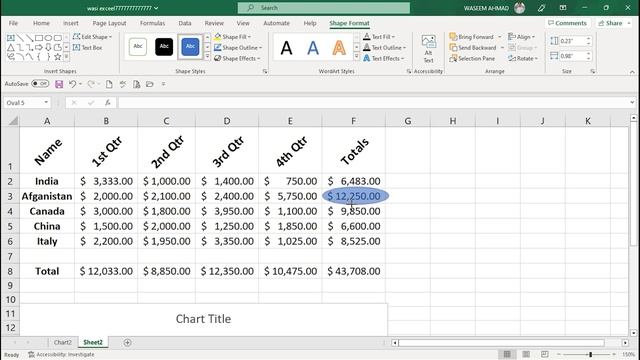Click the shape width input field
640x360 pixels.
coord(572,56)
